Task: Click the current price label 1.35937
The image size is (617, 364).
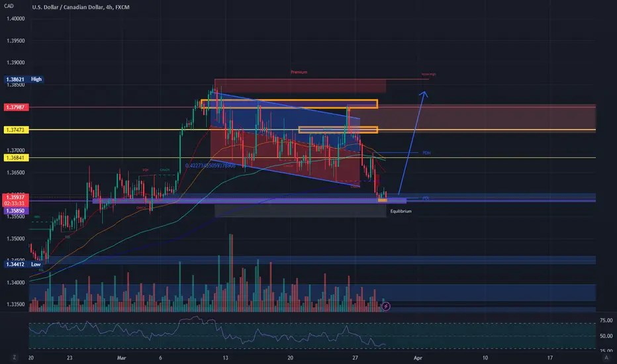Action: pos(15,197)
